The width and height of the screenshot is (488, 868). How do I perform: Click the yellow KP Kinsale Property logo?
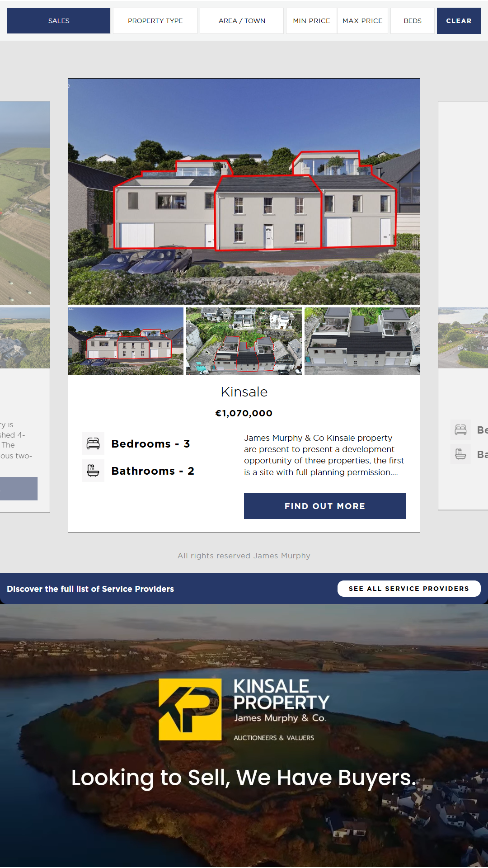190,709
